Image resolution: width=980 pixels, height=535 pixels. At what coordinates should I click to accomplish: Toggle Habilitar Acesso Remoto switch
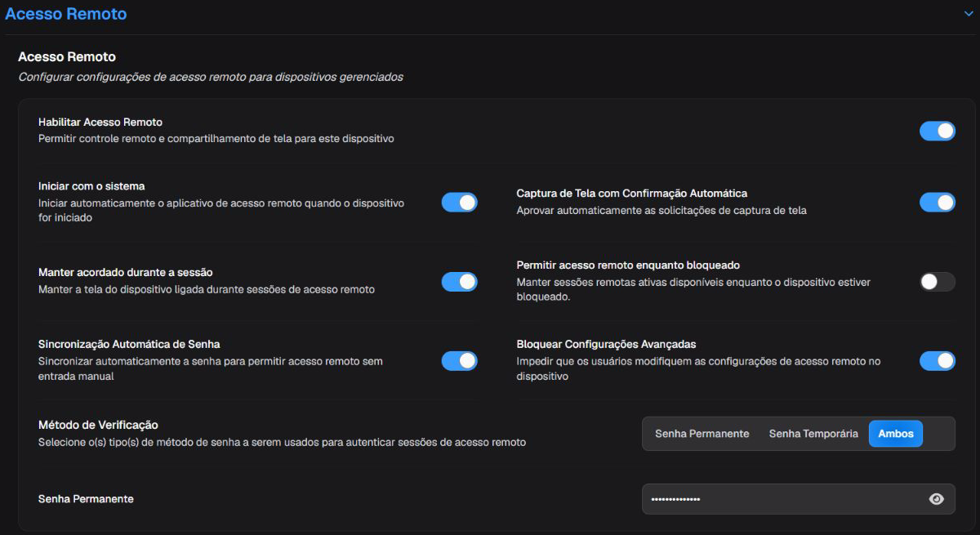pos(938,131)
